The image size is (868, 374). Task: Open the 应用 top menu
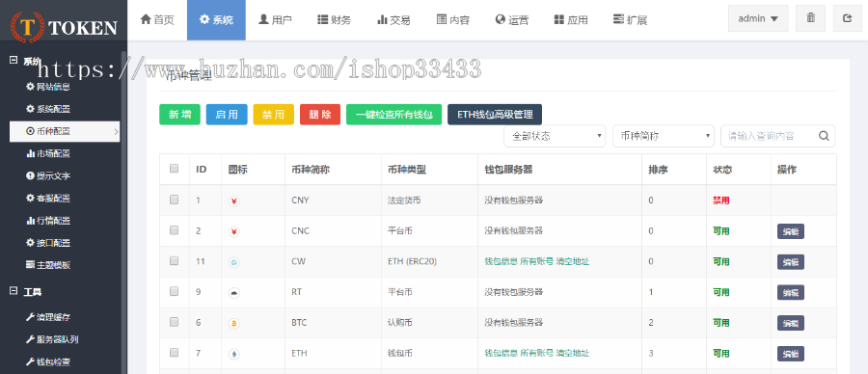(x=571, y=20)
